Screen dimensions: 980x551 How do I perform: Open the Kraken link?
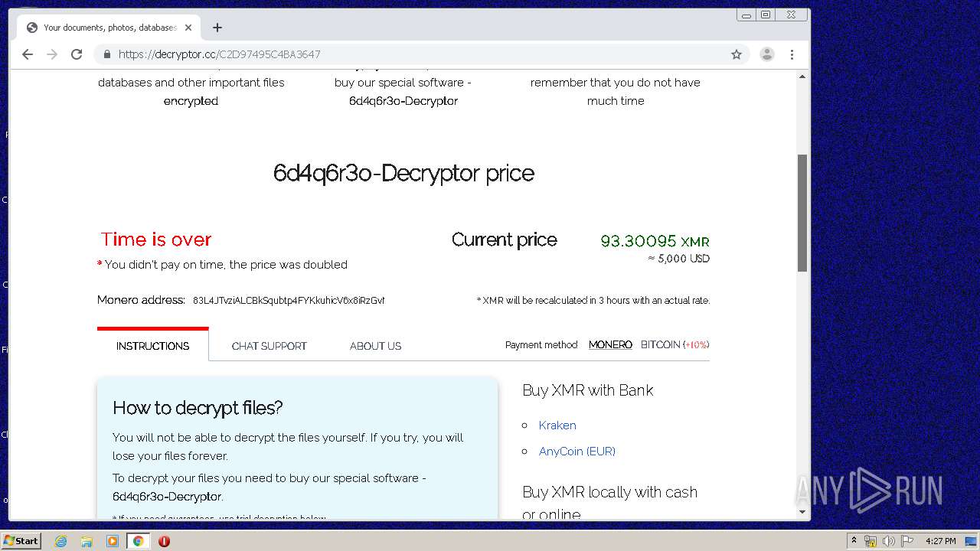pyautogui.click(x=557, y=425)
